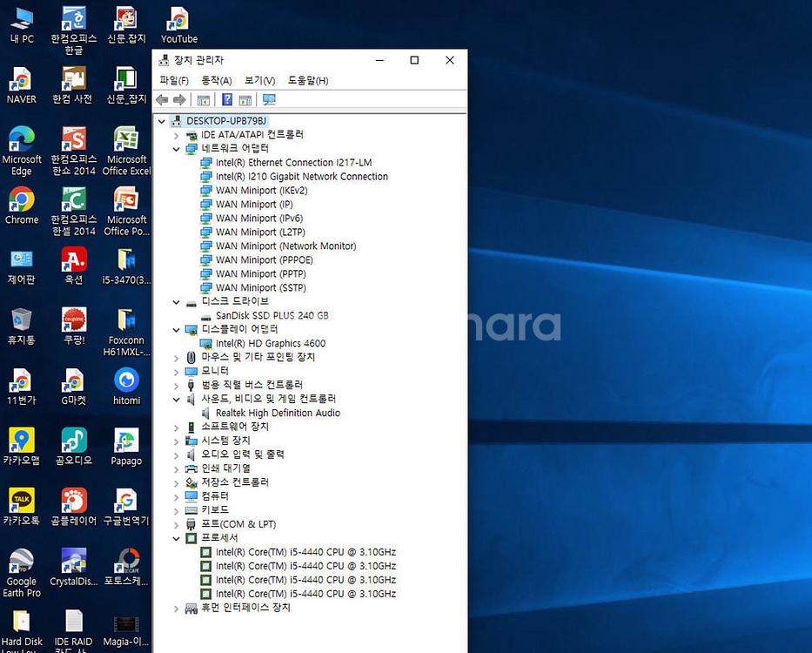Expand the 마우스 및 기타 포인팅 장치 node
The image size is (812, 653).
(x=176, y=358)
